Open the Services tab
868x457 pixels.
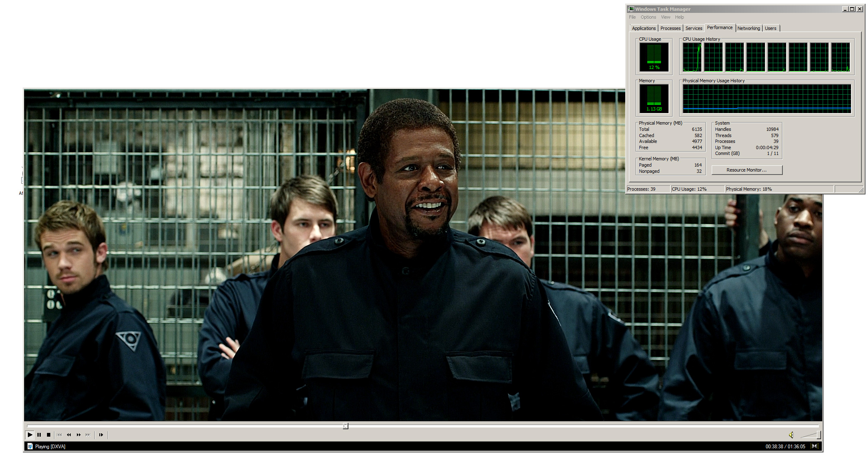[693, 28]
